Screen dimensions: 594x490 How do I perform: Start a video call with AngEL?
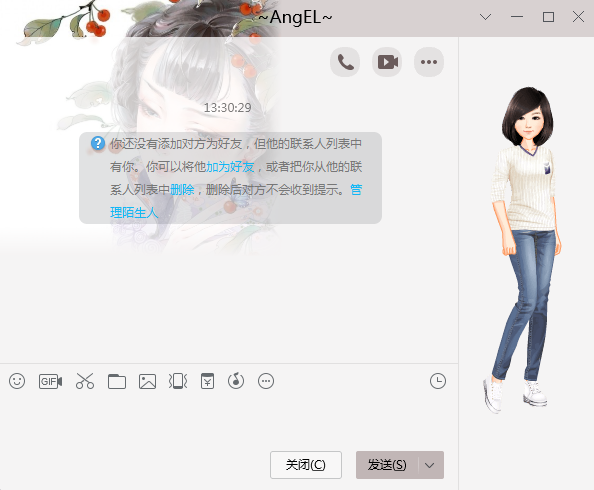click(x=387, y=62)
